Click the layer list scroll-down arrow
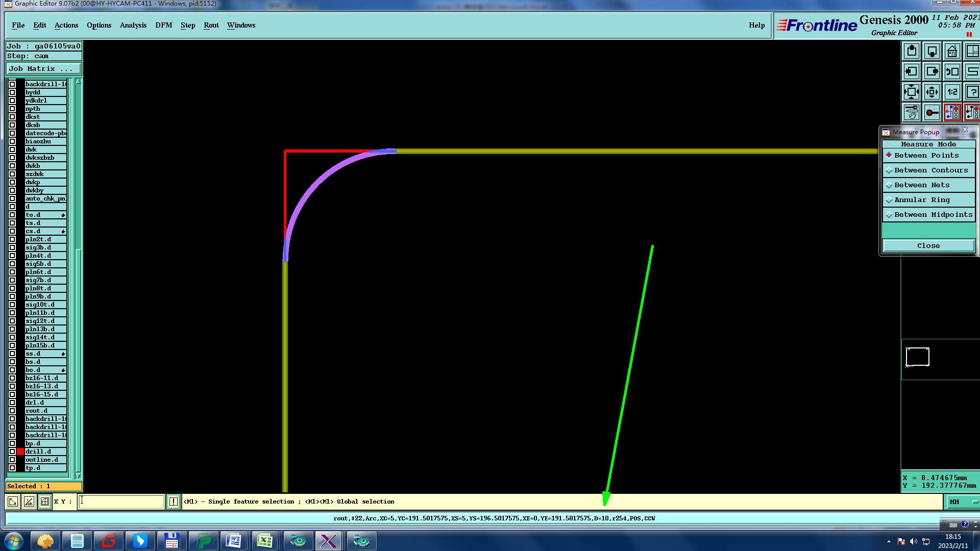The image size is (980, 551). tap(78, 475)
